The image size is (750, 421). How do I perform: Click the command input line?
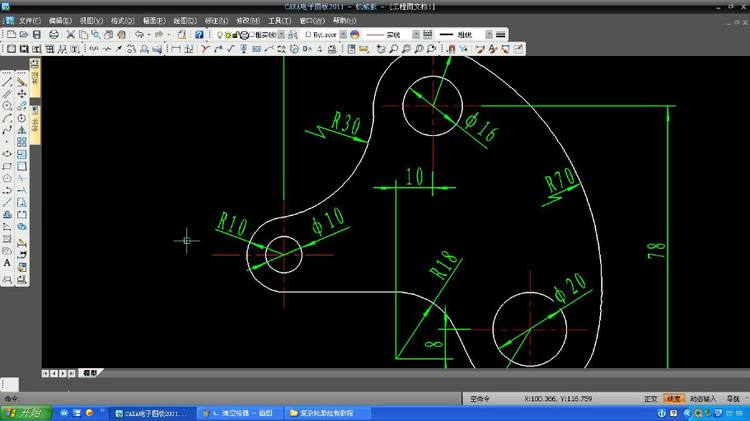(230, 399)
